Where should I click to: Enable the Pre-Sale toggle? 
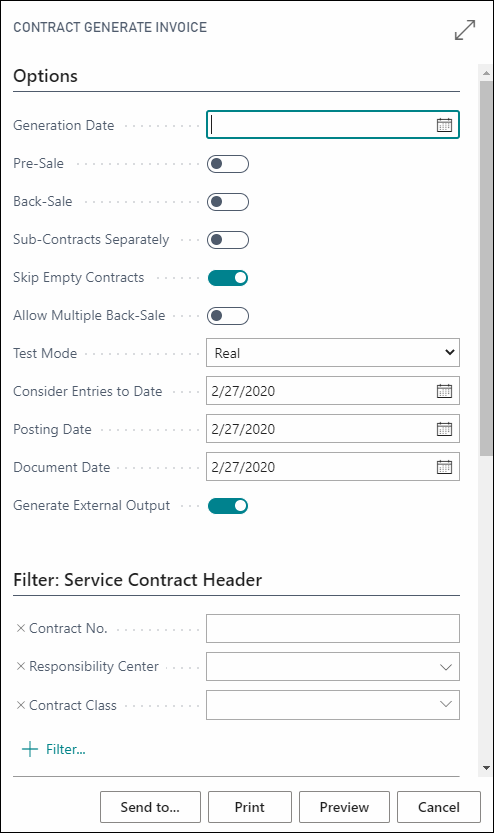point(228,164)
